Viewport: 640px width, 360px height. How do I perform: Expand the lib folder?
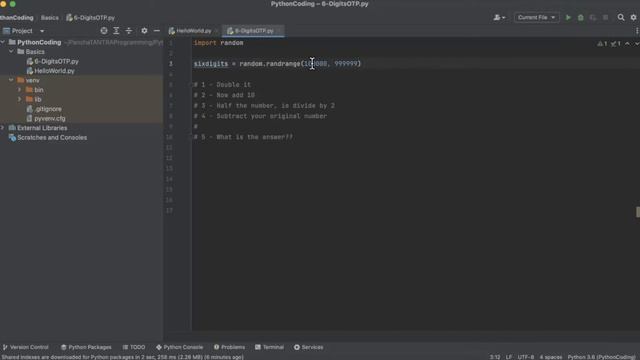coord(20,99)
